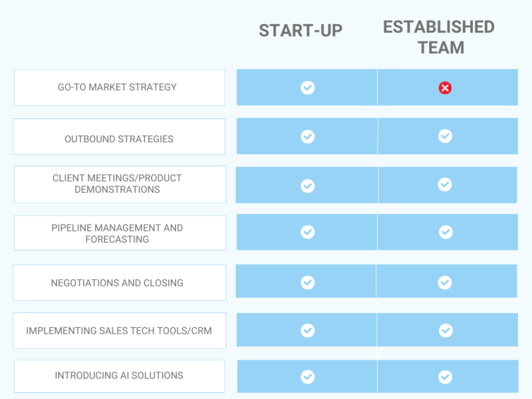Click Established Team checkmark for AI Solutions
This screenshot has width=532, height=399.
pyautogui.click(x=445, y=377)
